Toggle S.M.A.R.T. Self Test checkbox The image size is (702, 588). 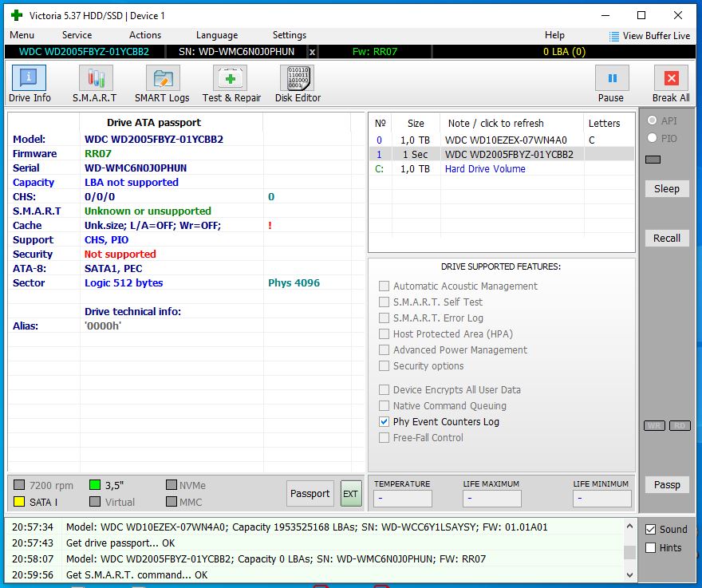point(384,302)
